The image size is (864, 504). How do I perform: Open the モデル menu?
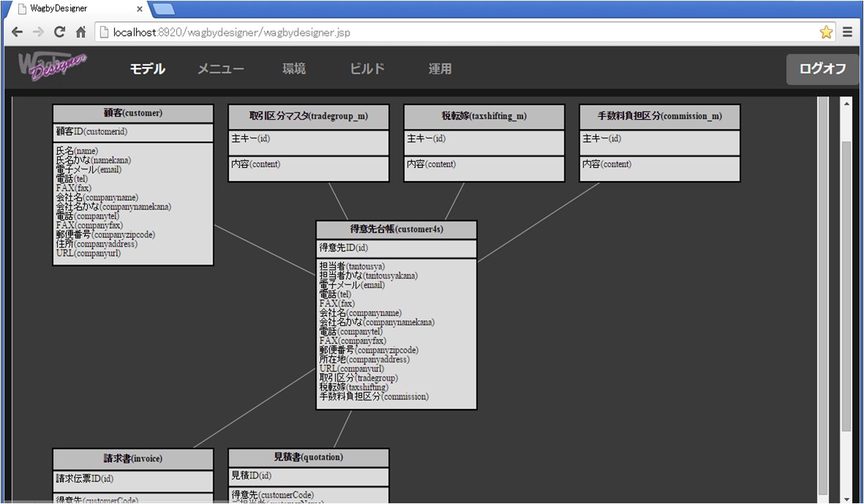coord(148,69)
